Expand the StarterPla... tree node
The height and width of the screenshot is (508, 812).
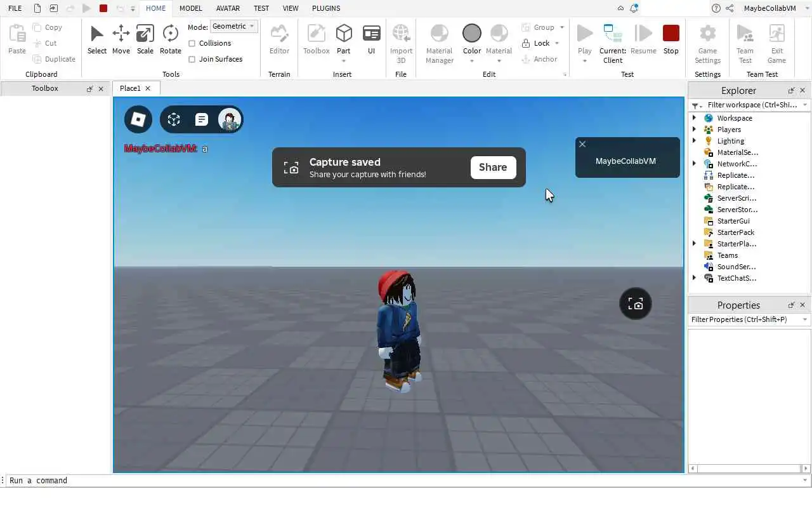tap(694, 244)
